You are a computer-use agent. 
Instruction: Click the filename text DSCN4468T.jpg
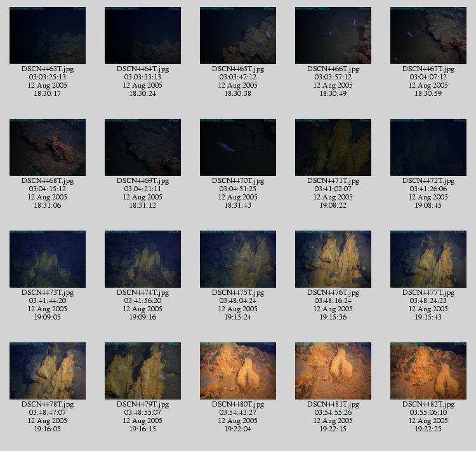click(48, 181)
